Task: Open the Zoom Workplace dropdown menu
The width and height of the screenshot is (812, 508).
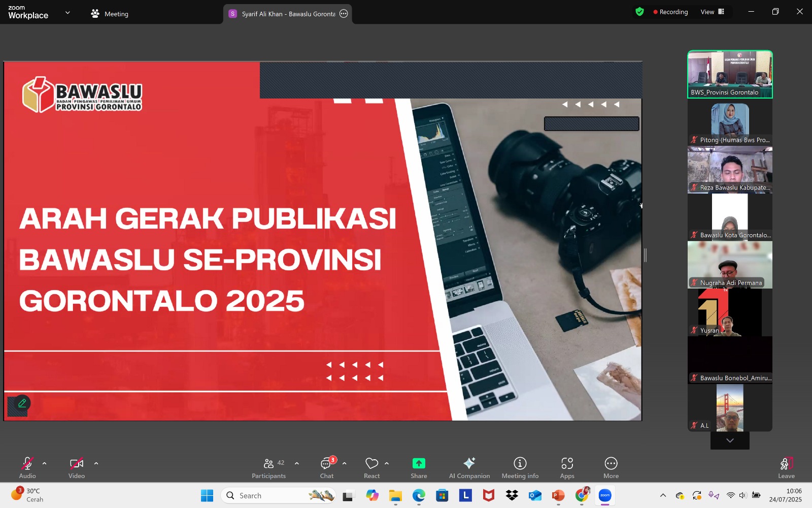Action: [67, 13]
